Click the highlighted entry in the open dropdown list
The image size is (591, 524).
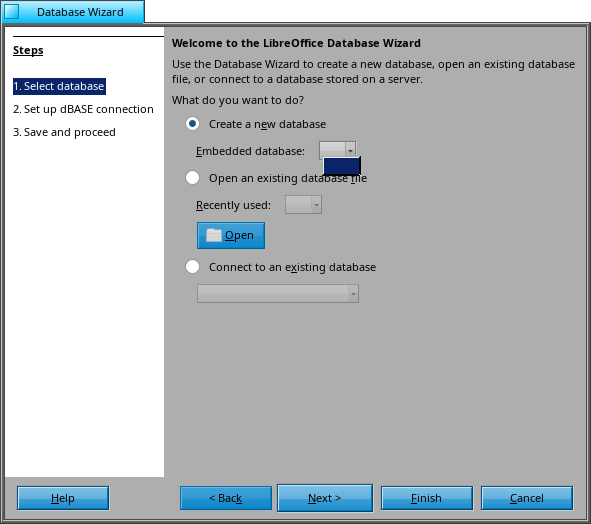342,166
